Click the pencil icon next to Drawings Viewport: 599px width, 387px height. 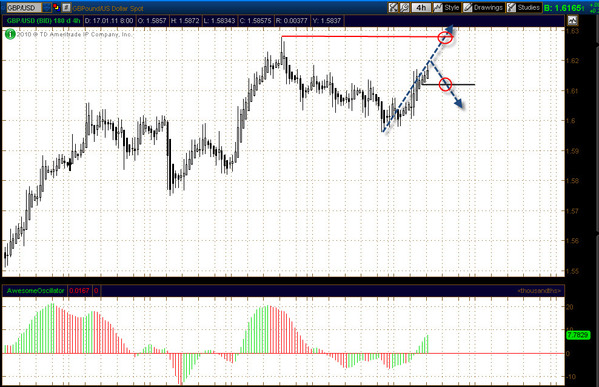click(468, 7)
